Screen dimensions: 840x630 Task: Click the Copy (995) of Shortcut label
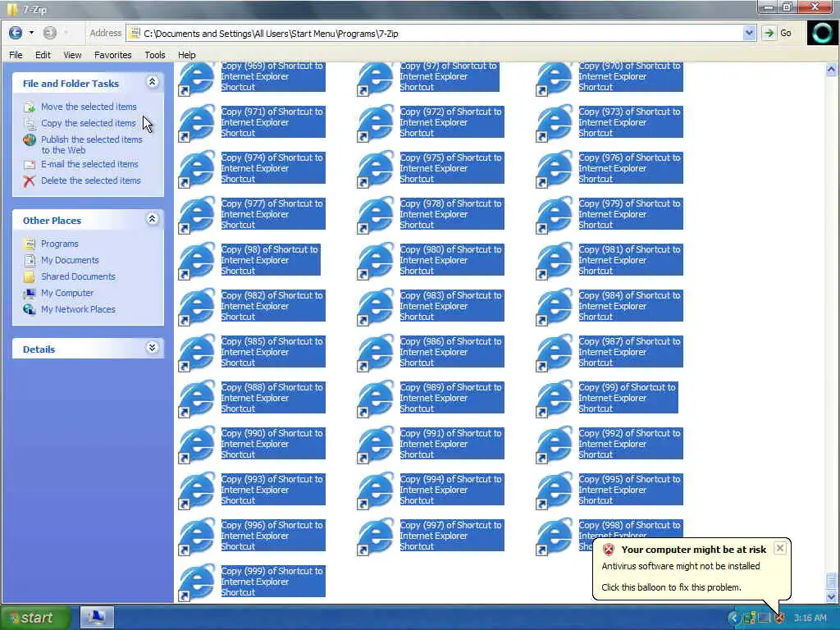coord(631,490)
